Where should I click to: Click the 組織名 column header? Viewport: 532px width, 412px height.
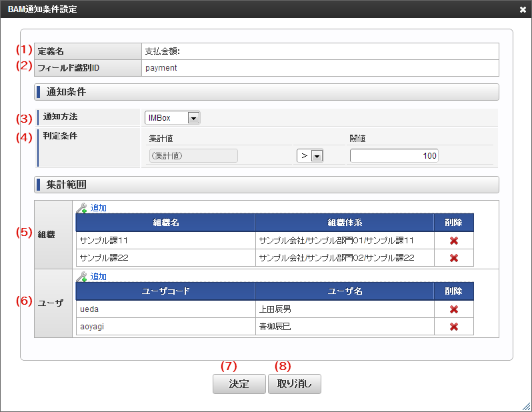[165, 223]
